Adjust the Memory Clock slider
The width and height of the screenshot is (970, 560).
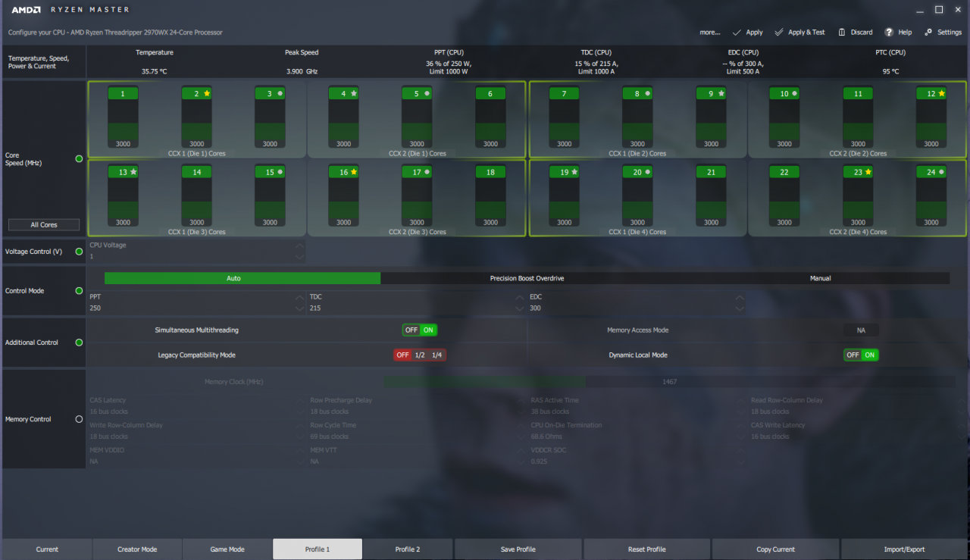tap(669, 382)
